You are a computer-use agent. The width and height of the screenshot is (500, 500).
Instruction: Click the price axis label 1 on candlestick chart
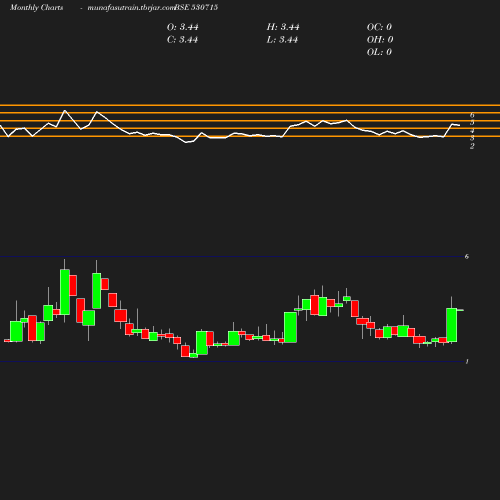coord(467,362)
